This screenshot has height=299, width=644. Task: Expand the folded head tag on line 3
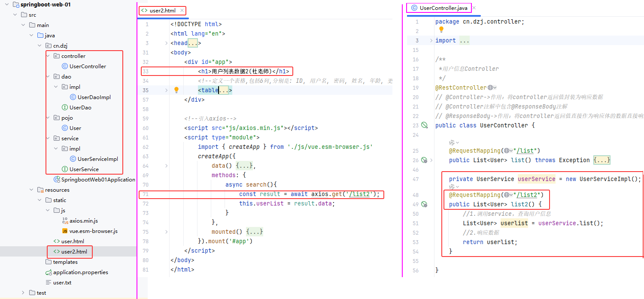coord(167,43)
